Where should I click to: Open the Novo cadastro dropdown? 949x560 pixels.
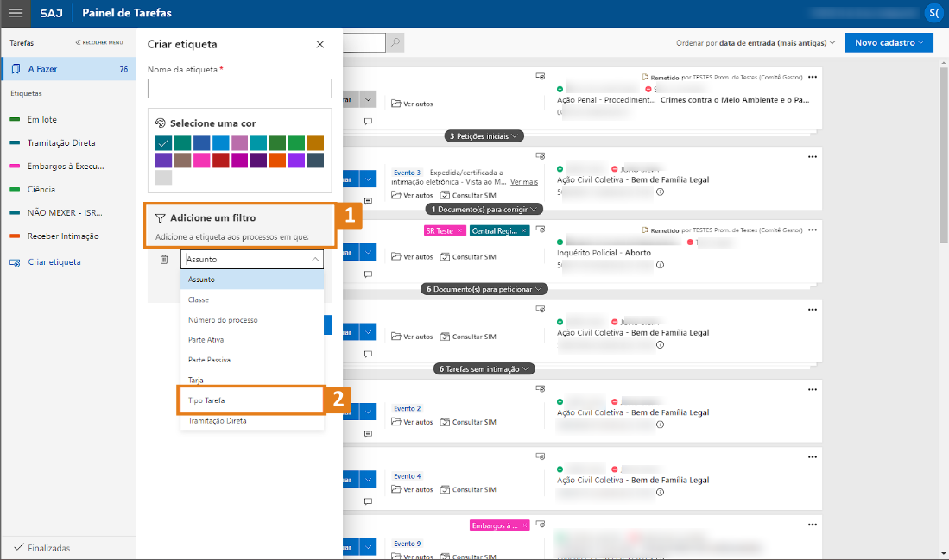tap(889, 42)
